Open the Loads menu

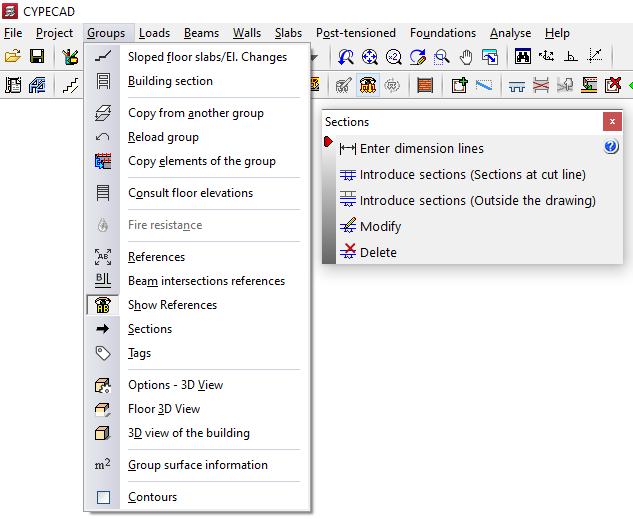click(x=154, y=33)
